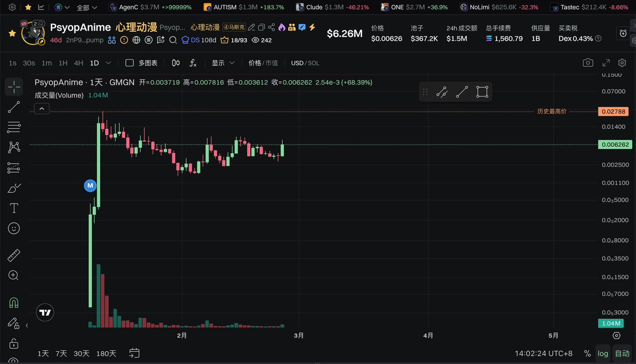Favorite PsyopAnime with the star
The image size is (636, 364).
click(12, 33)
